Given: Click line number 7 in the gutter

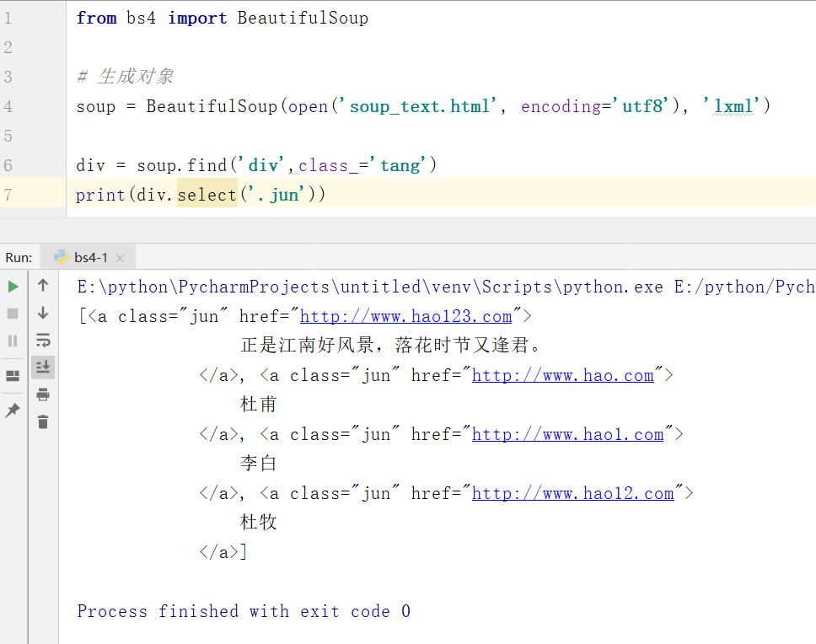Looking at the screenshot, I should pos(8,195).
